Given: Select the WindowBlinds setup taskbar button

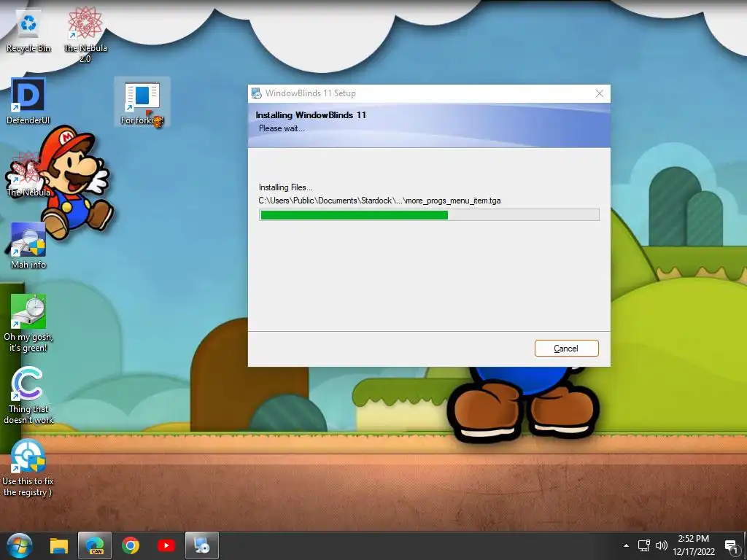Looking at the screenshot, I should [x=202, y=545].
